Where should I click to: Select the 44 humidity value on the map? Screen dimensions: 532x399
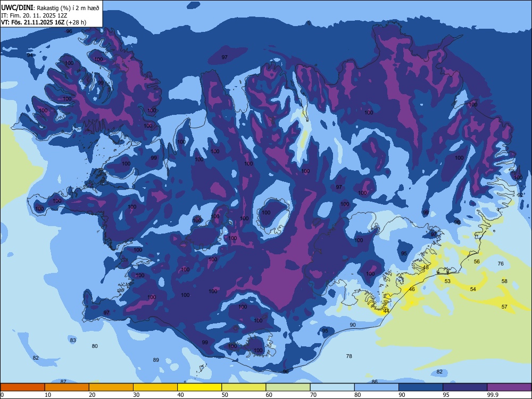386,311
